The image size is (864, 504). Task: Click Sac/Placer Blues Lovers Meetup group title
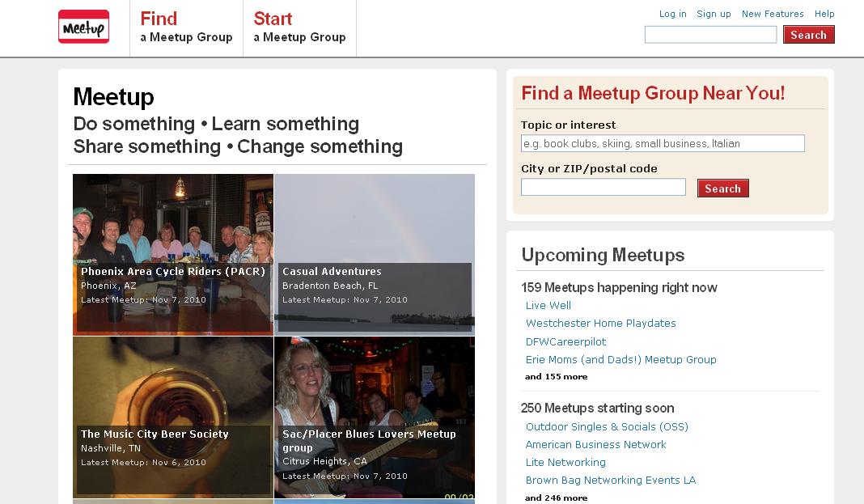coord(369,441)
